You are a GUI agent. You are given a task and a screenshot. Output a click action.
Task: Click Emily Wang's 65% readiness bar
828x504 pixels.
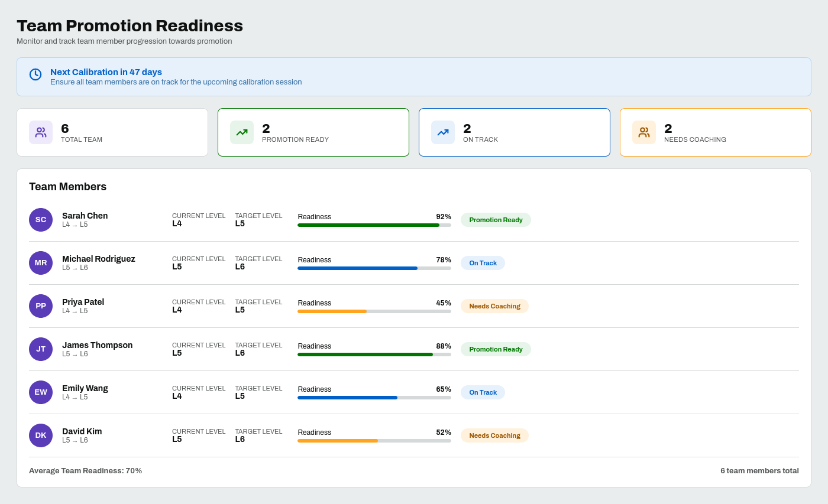tap(374, 398)
